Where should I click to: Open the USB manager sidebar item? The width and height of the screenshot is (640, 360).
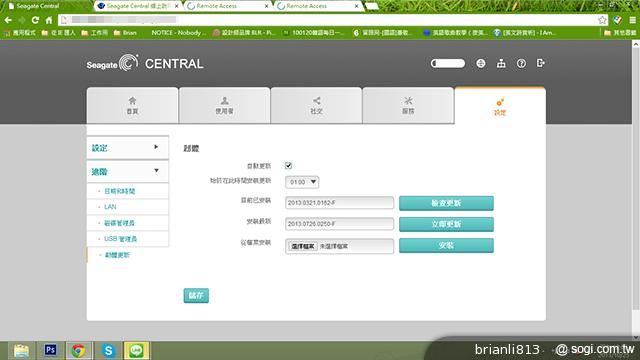(x=120, y=239)
